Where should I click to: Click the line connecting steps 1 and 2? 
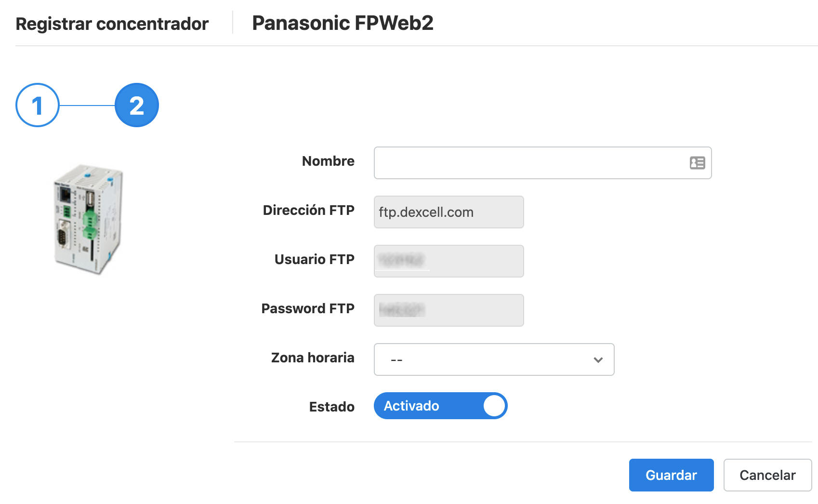pyautogui.click(x=87, y=105)
